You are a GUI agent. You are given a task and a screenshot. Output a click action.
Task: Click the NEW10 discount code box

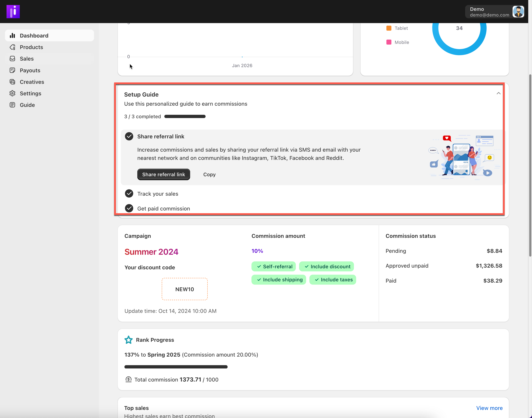[184, 289]
